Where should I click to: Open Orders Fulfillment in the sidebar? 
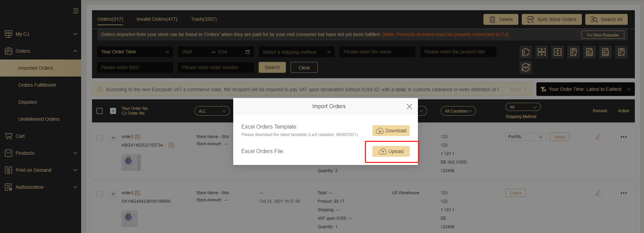pyautogui.click(x=37, y=85)
